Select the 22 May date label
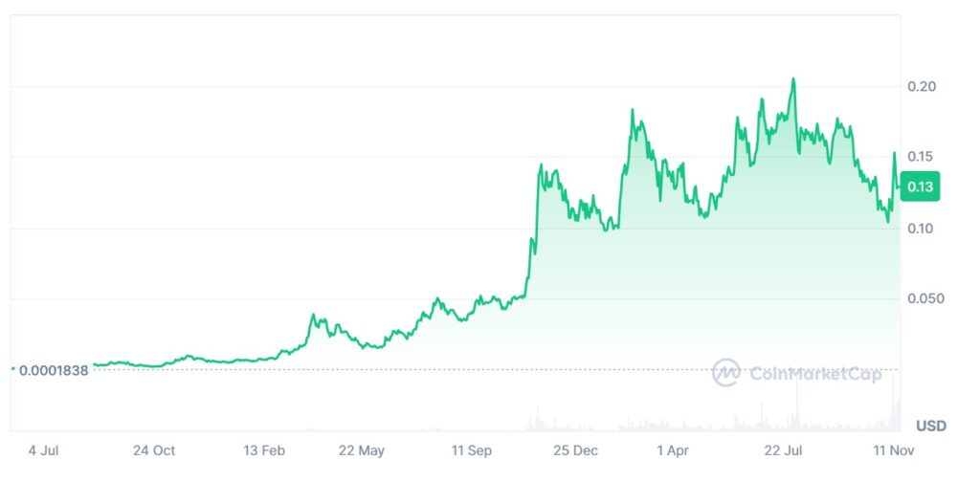 point(361,449)
